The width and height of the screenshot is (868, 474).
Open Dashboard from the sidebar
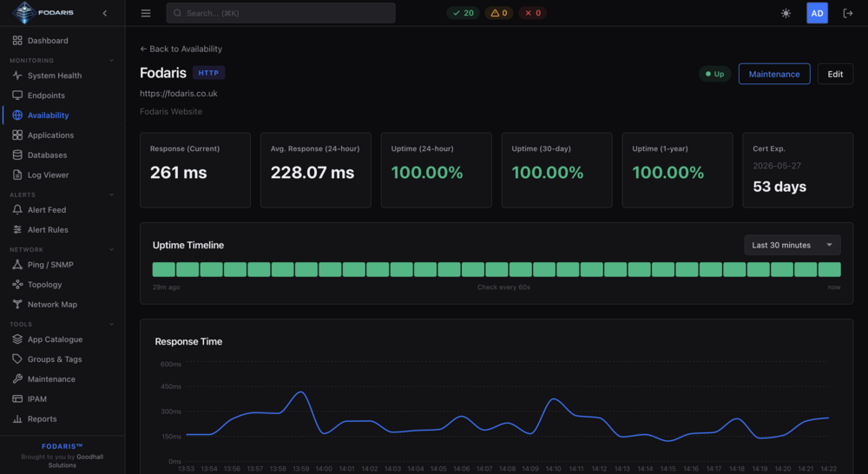(x=62, y=41)
